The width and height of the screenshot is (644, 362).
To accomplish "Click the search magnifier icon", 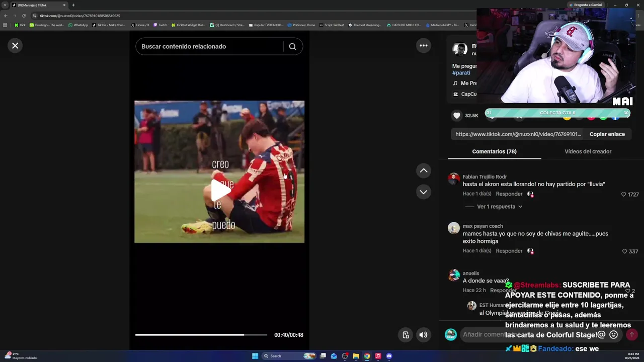I will [292, 47].
